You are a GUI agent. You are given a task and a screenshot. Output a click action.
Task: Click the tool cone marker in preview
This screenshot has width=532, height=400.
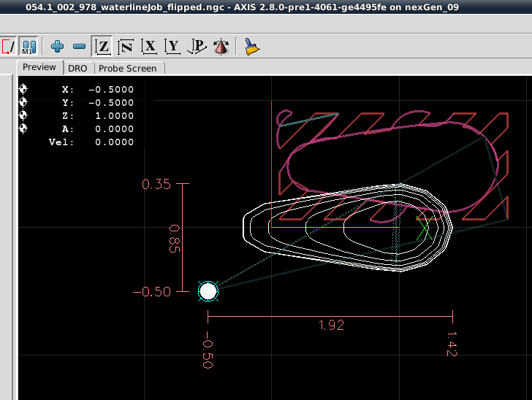point(208,291)
